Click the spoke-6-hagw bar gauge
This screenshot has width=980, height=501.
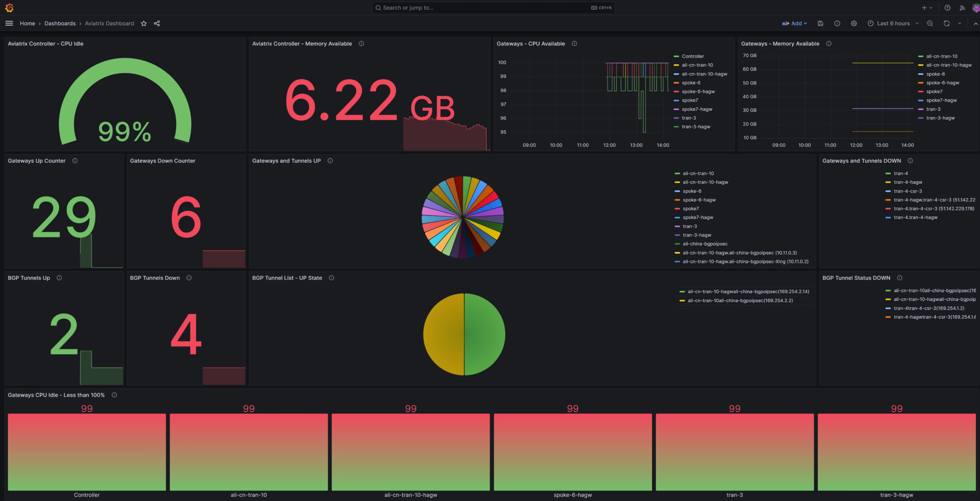[572, 452]
